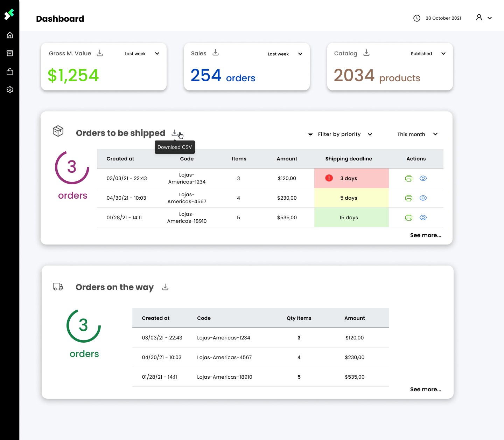Expand Gross M. Value Last week dropdown
This screenshot has height=440, width=504.
tap(142, 54)
